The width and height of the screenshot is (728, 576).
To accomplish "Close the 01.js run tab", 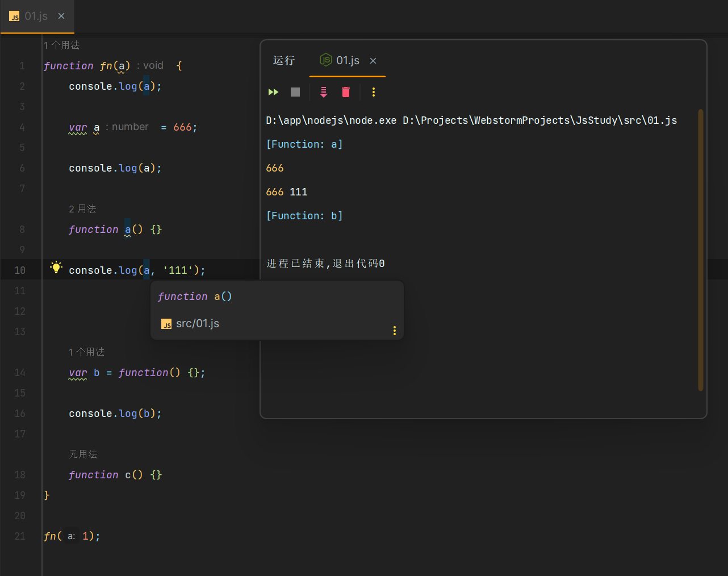I will [x=373, y=61].
